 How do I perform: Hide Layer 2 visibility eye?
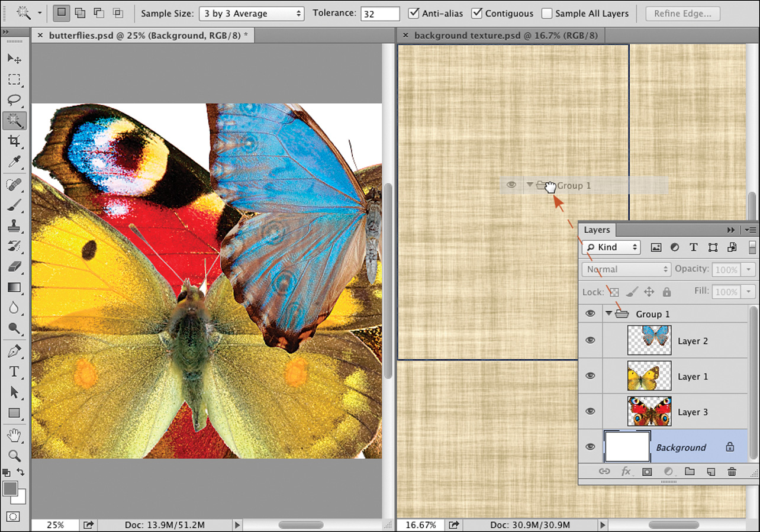(590, 341)
